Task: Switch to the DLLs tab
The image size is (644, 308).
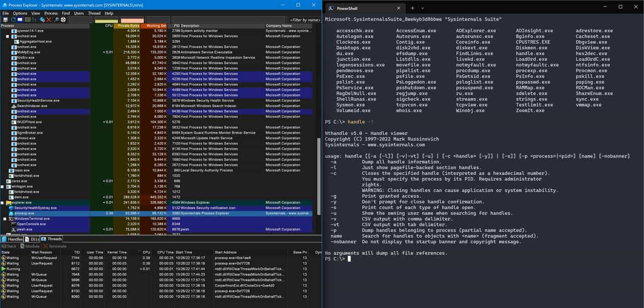Action: click(x=32, y=239)
